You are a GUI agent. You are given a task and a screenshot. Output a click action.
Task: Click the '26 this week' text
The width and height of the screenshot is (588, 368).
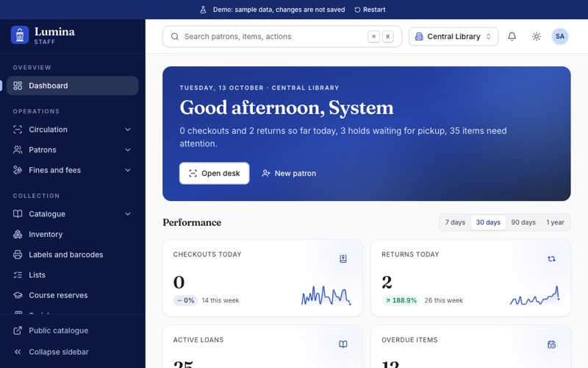pyautogui.click(x=444, y=300)
